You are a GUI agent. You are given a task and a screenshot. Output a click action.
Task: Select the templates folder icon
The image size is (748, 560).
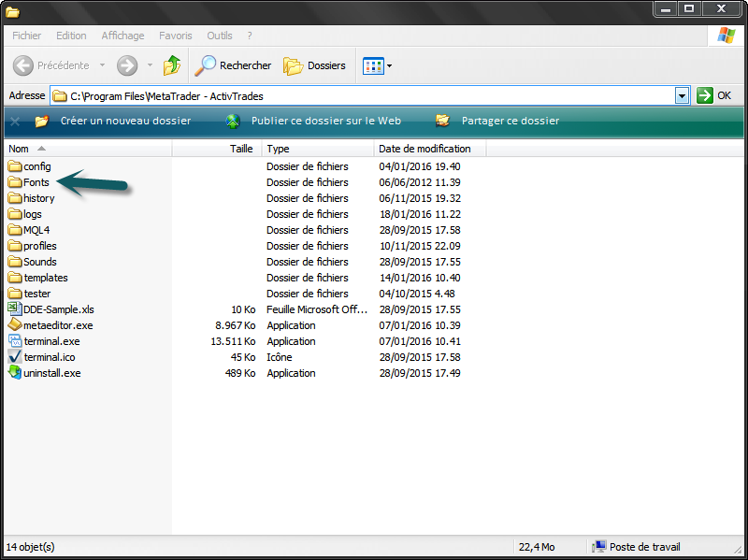(x=15, y=278)
